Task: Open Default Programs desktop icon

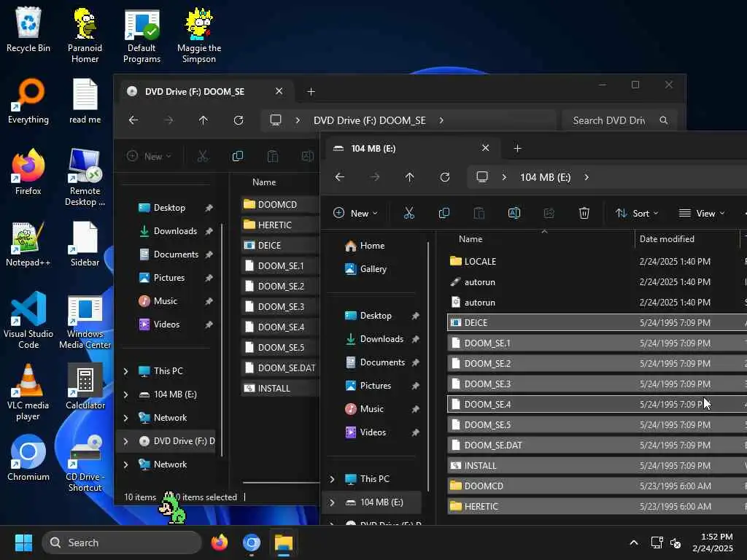Action: pos(142,35)
